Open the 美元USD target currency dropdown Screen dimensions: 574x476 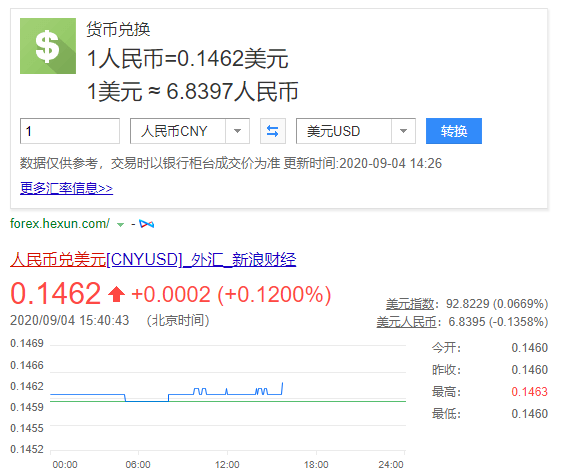[356, 131]
